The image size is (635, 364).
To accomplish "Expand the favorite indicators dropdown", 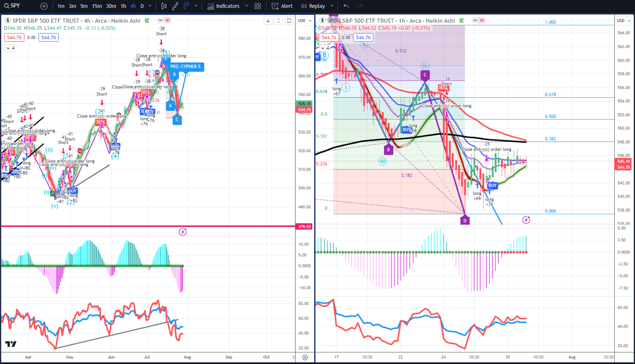I will [x=246, y=6].
